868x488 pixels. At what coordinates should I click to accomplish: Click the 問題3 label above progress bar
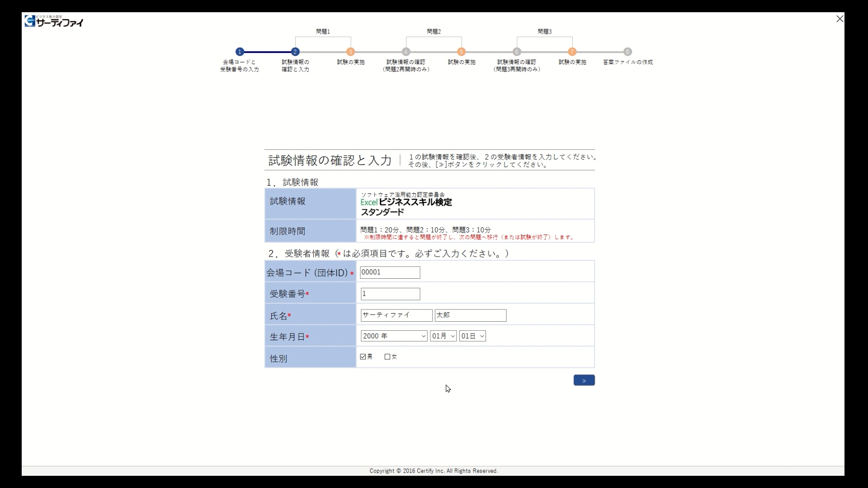tap(544, 32)
